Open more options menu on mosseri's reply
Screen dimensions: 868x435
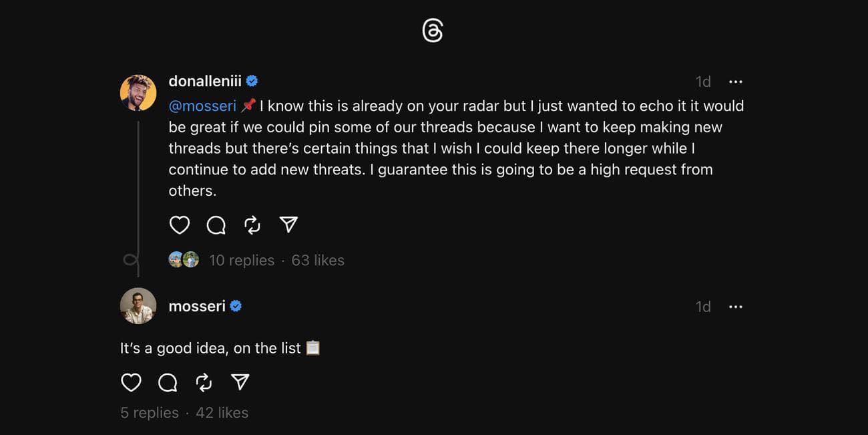735,307
